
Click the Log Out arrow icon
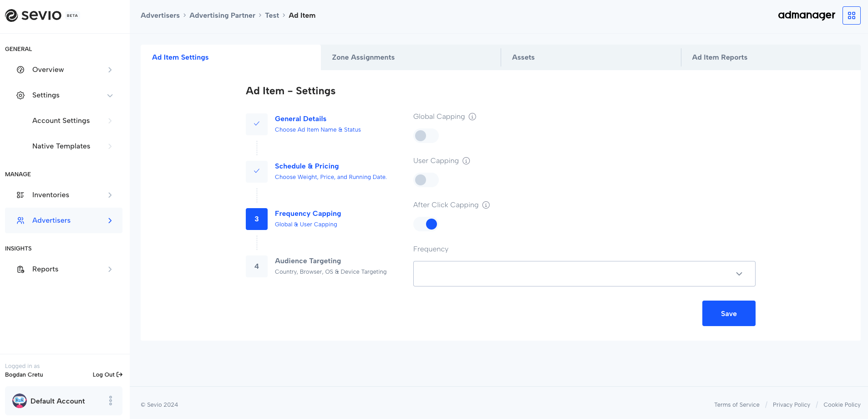(x=120, y=375)
